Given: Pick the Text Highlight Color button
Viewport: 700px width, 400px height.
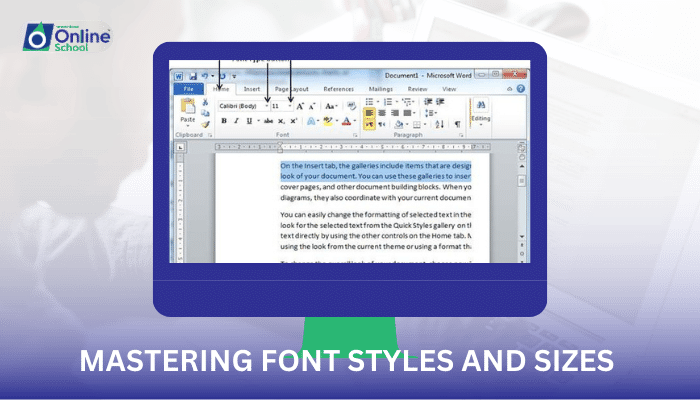Looking at the screenshot, I should tap(328, 121).
